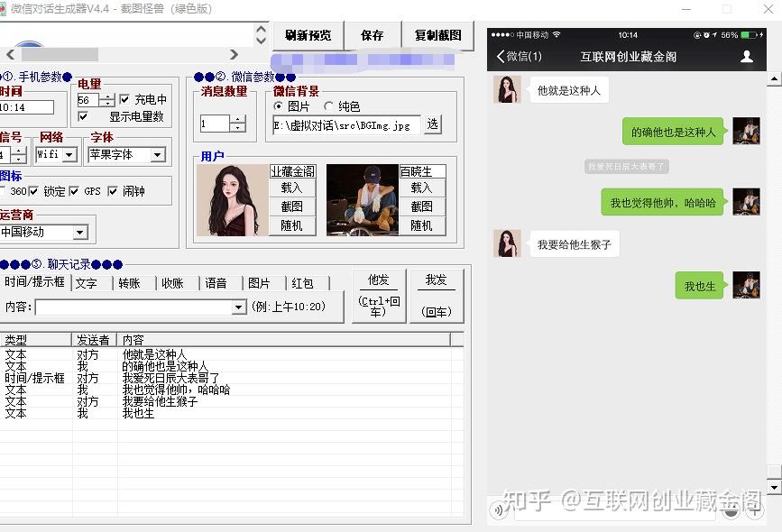Open the 字体 font dropdown showing 苹果字体
This screenshot has height=532, width=782.
click(159, 154)
